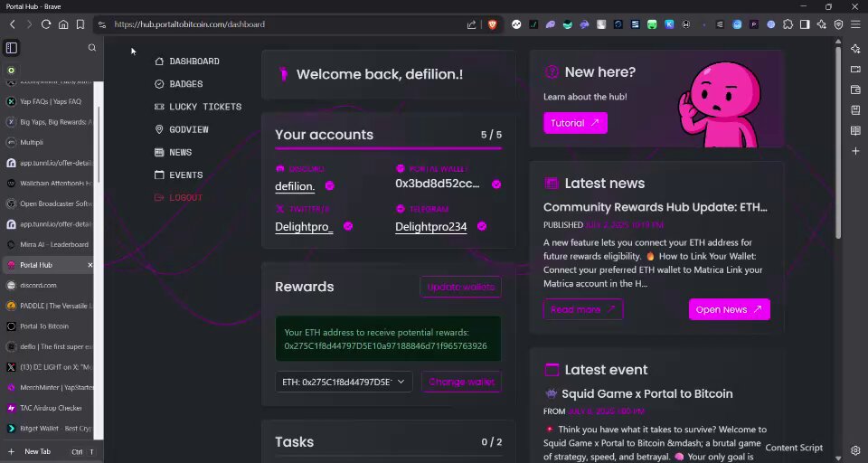Open the Leo sparkle icon in right sidebar

(856, 50)
